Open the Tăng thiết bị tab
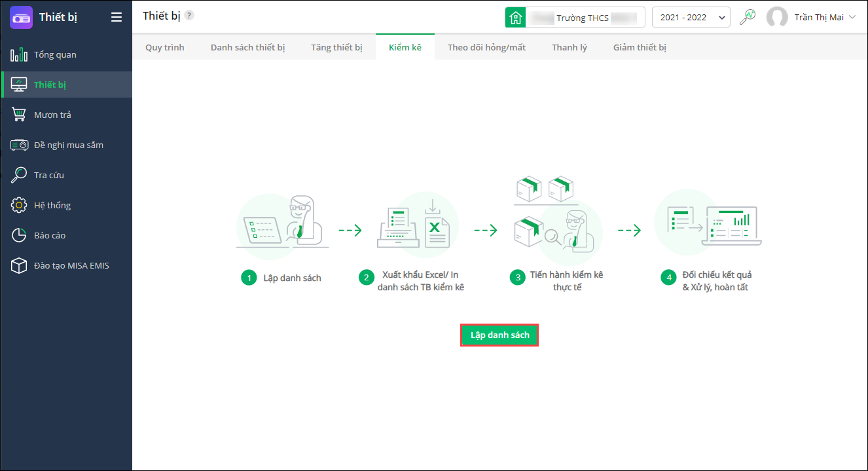 pos(337,47)
